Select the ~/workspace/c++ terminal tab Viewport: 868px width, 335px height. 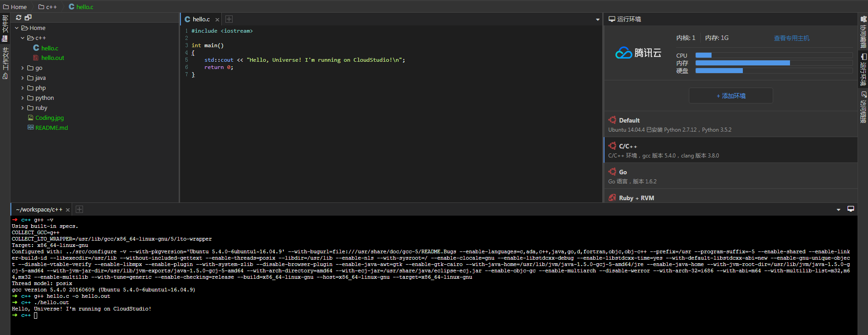coord(39,210)
